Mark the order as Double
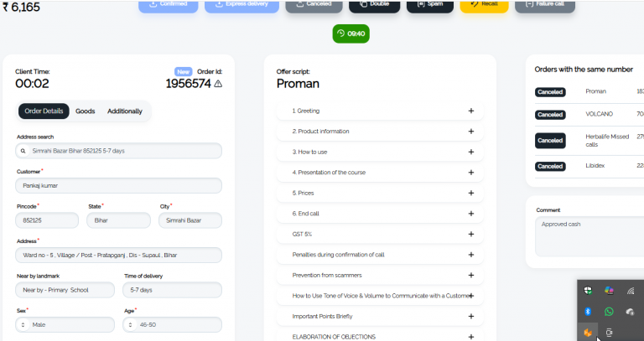The height and width of the screenshot is (341, 644). coord(375,5)
